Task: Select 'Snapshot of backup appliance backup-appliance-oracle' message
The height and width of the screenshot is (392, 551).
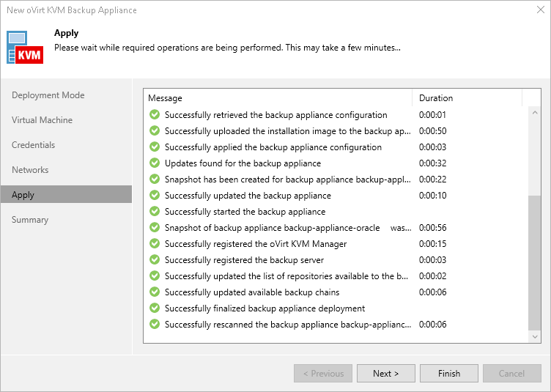Action: coord(288,228)
